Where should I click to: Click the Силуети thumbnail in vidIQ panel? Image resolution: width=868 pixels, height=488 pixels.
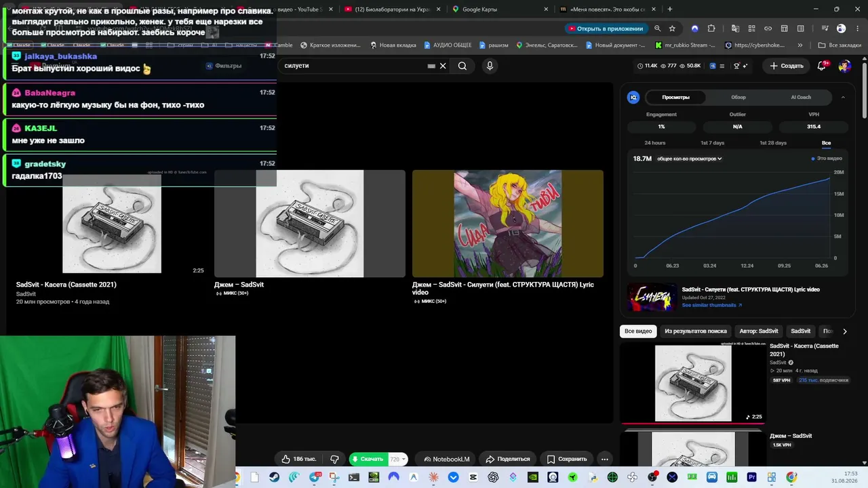(x=652, y=298)
